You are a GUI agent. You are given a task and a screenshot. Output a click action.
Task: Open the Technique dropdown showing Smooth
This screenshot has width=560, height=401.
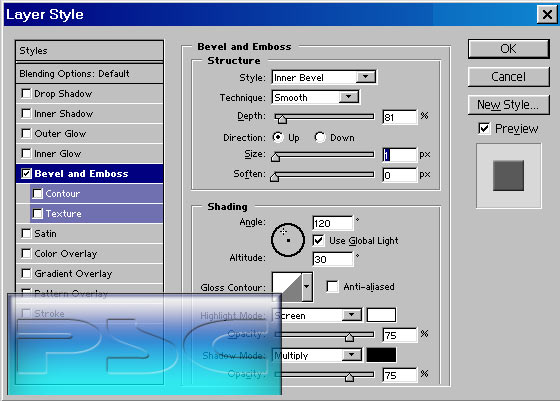coord(316,97)
